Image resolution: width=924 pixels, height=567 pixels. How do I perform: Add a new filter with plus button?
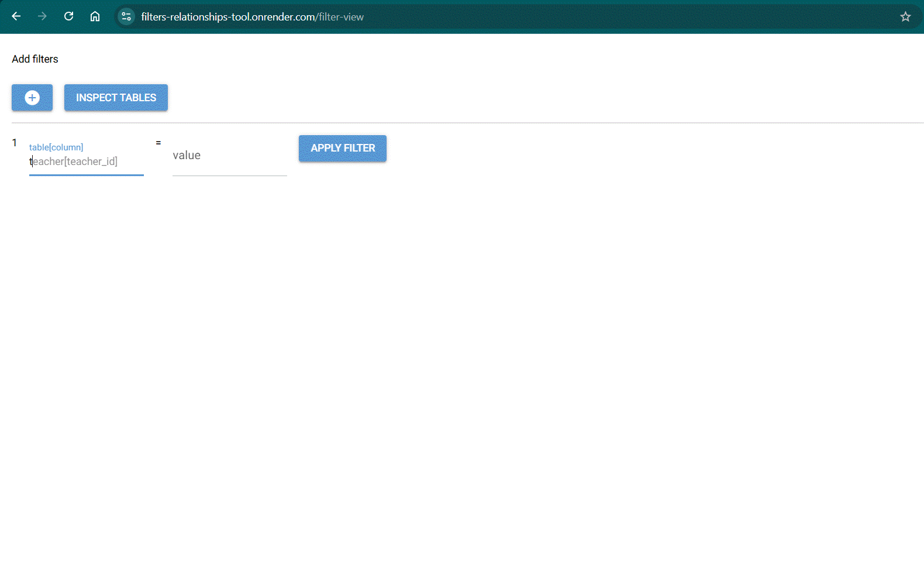pyautogui.click(x=32, y=98)
